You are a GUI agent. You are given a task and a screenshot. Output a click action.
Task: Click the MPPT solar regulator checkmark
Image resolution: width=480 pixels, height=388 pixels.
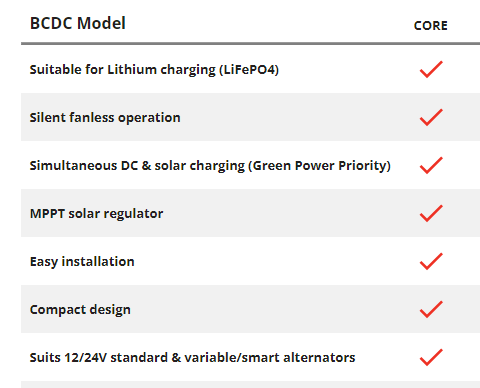(x=431, y=213)
